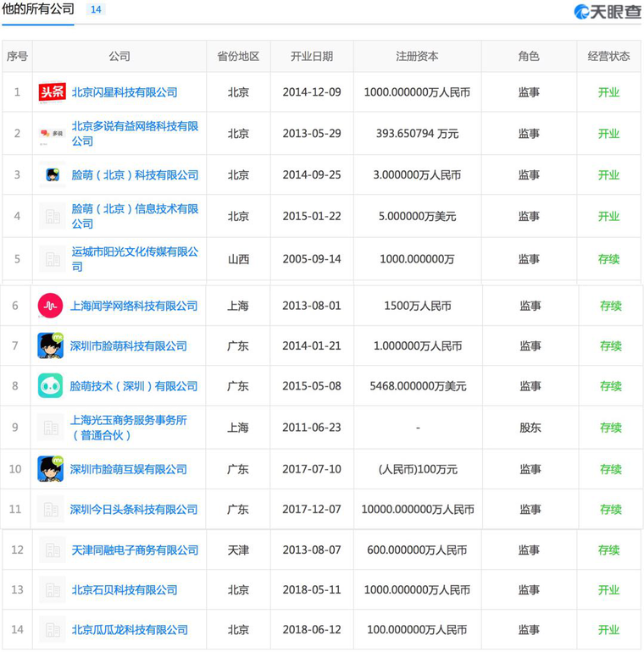Click the capital (人民币)100万元
Viewport: 644px width, 652px height.
418,469
